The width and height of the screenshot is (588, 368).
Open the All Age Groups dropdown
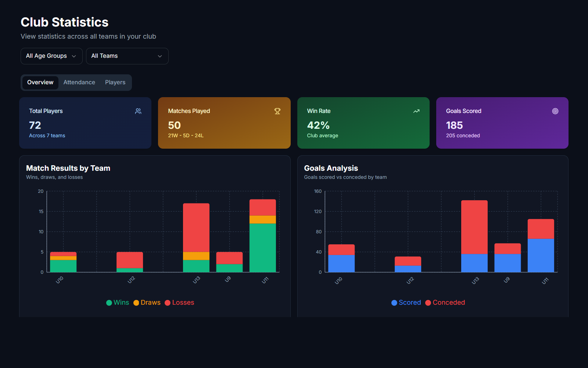click(x=51, y=56)
